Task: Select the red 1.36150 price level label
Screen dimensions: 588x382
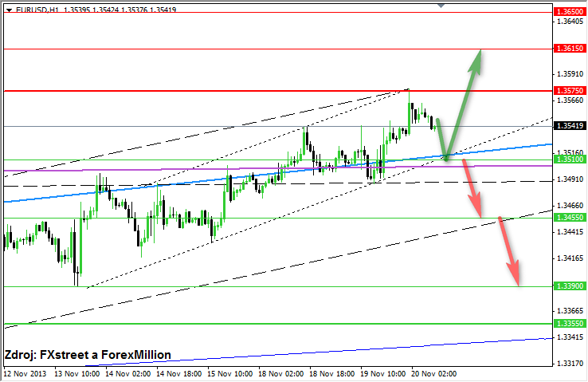Action: pyautogui.click(x=570, y=49)
